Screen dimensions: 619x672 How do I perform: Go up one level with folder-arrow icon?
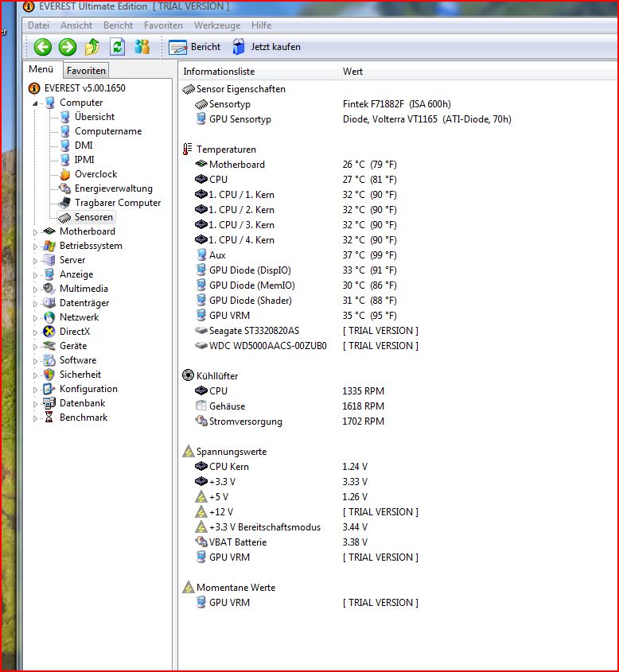point(92,47)
